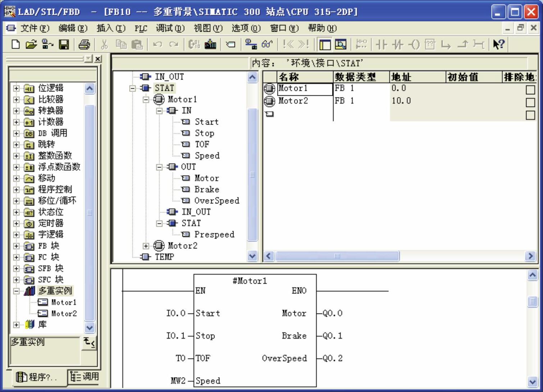This screenshot has height=392, width=543.
Task: Click the Redo arrow icon
Action: point(174,44)
